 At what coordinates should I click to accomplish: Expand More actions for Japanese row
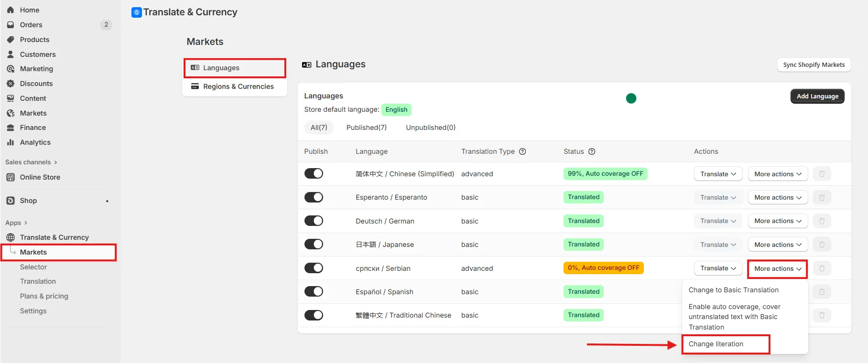click(x=778, y=245)
